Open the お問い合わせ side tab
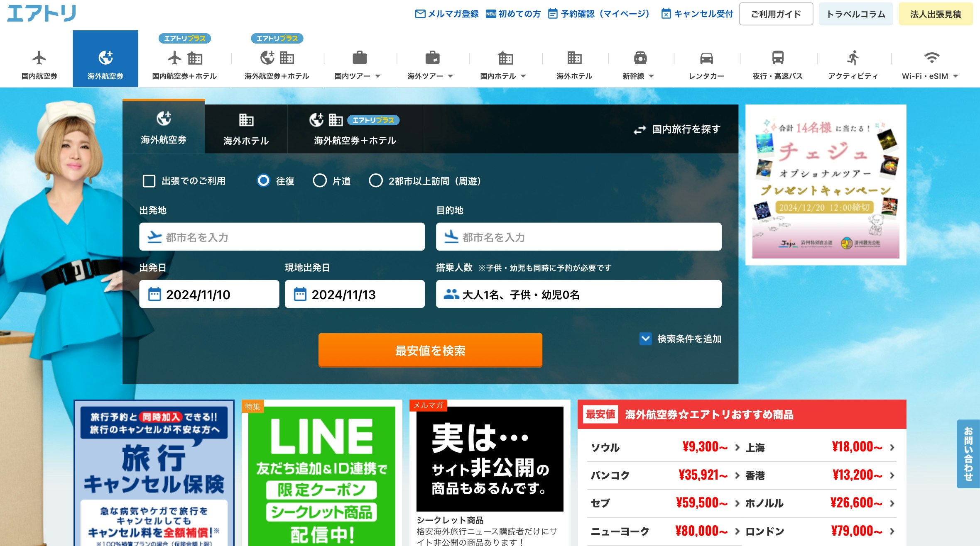The image size is (980, 546). 968,454
